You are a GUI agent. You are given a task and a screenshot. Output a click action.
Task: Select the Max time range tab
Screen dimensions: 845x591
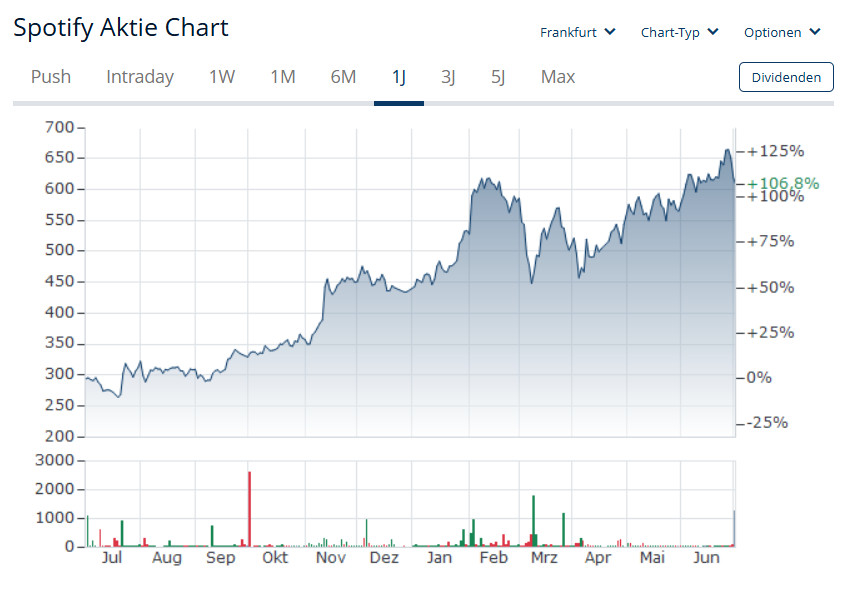[x=558, y=77]
